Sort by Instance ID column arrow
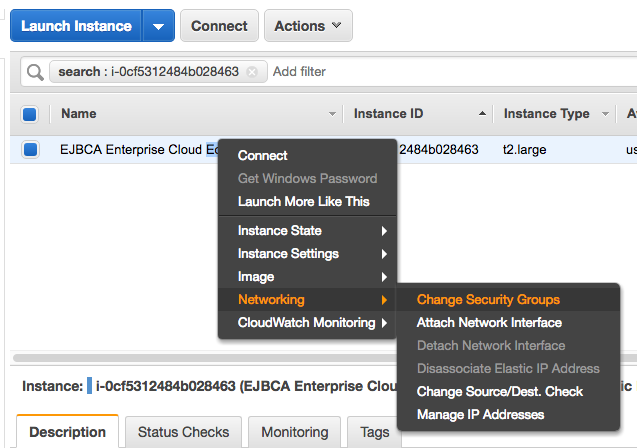The width and height of the screenshot is (637, 448). [484, 114]
